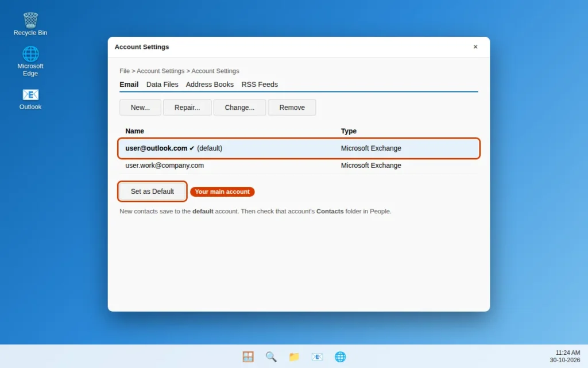
Task: Select the user.work@company.com account row
Action: [x=299, y=166]
